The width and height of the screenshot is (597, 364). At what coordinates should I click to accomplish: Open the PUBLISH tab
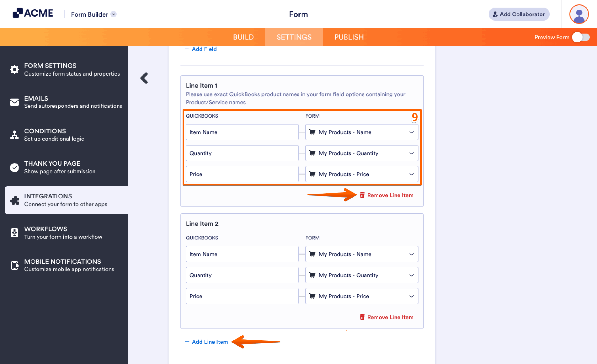349,37
